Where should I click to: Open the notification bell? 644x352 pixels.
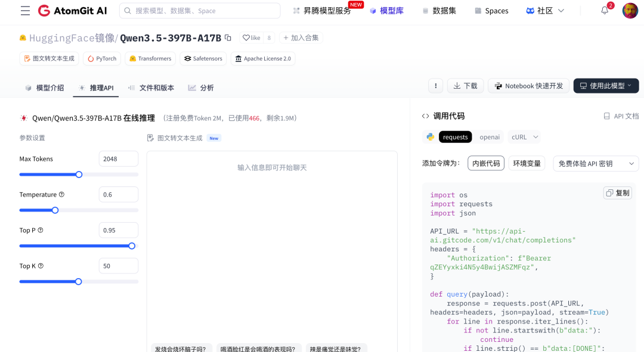(x=605, y=11)
